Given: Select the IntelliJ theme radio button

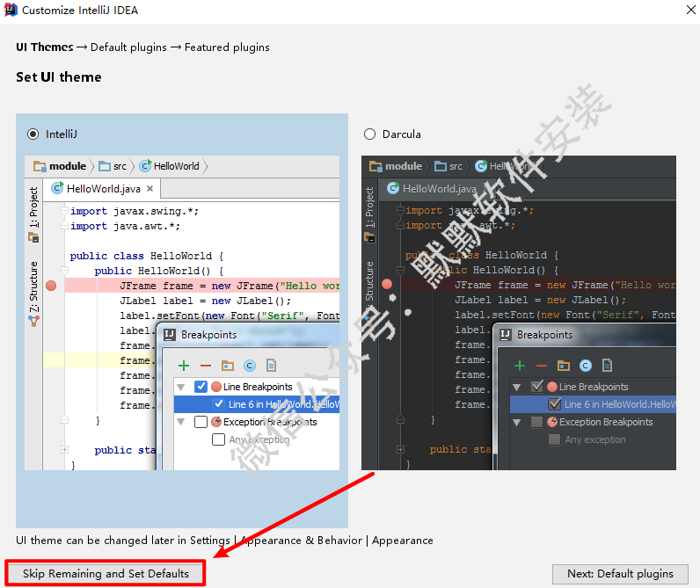Looking at the screenshot, I should pos(33,134).
